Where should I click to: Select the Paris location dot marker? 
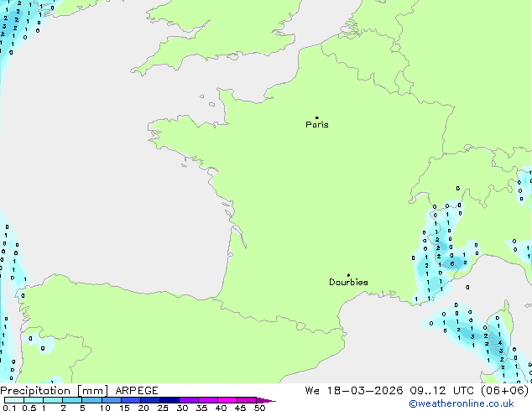click(317, 117)
